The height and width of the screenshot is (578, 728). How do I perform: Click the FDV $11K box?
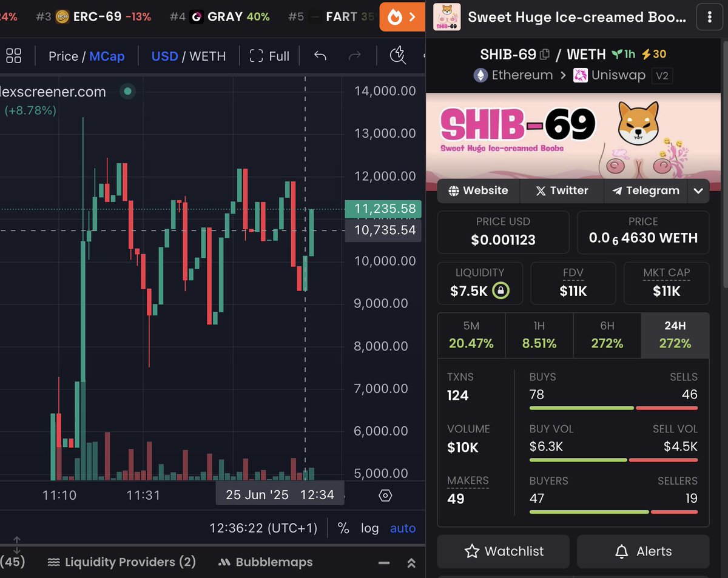[573, 283]
